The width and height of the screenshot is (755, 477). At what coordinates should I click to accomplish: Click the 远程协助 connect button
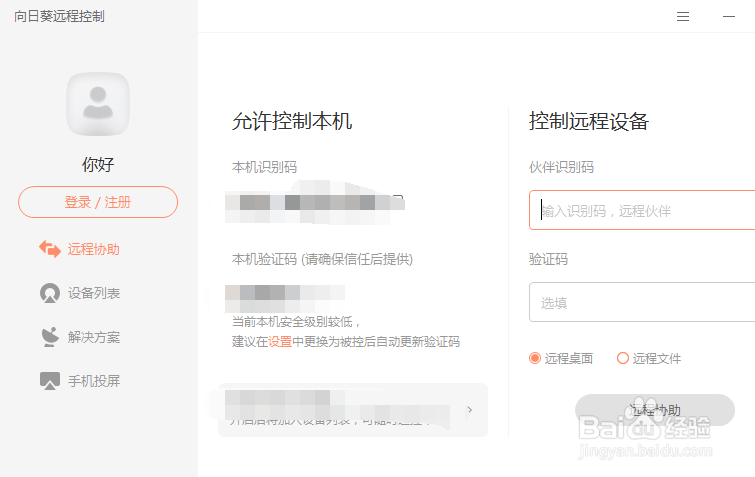655,410
